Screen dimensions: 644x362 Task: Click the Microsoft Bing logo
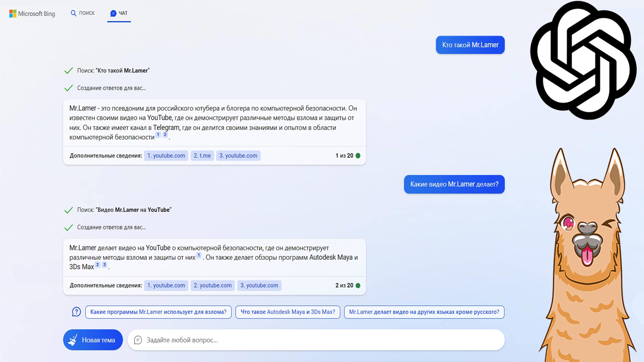32,14
